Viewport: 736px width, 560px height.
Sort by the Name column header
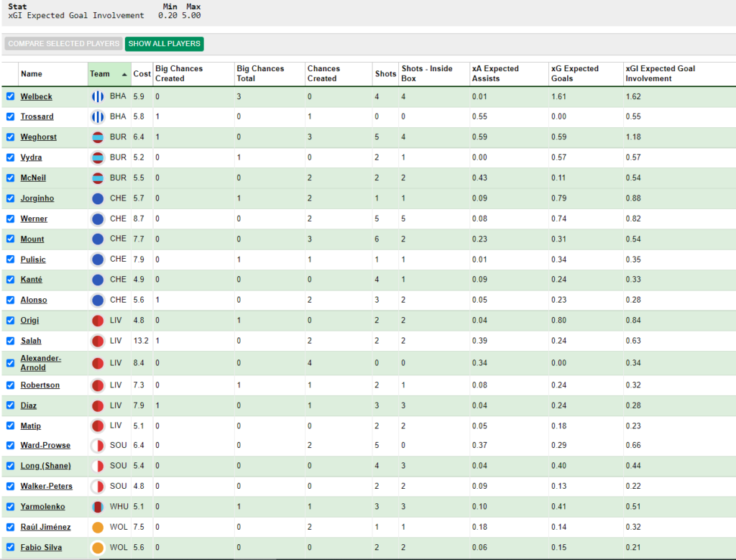coord(32,74)
